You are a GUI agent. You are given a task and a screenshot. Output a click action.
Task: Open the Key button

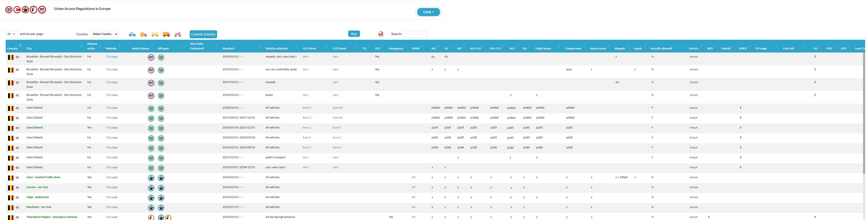point(354,34)
